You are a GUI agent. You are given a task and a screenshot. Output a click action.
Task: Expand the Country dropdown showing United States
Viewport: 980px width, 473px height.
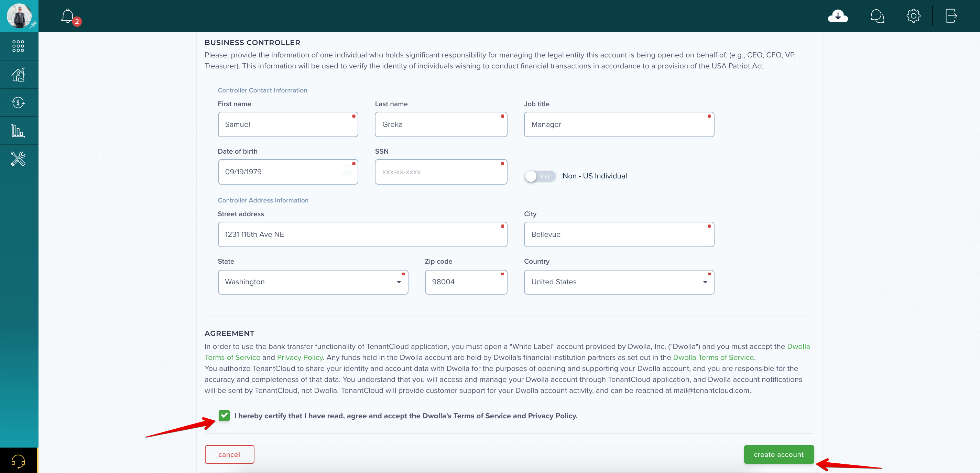619,282
